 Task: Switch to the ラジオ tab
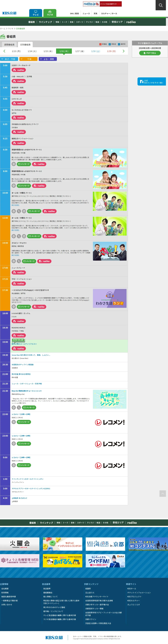click(50, 13)
